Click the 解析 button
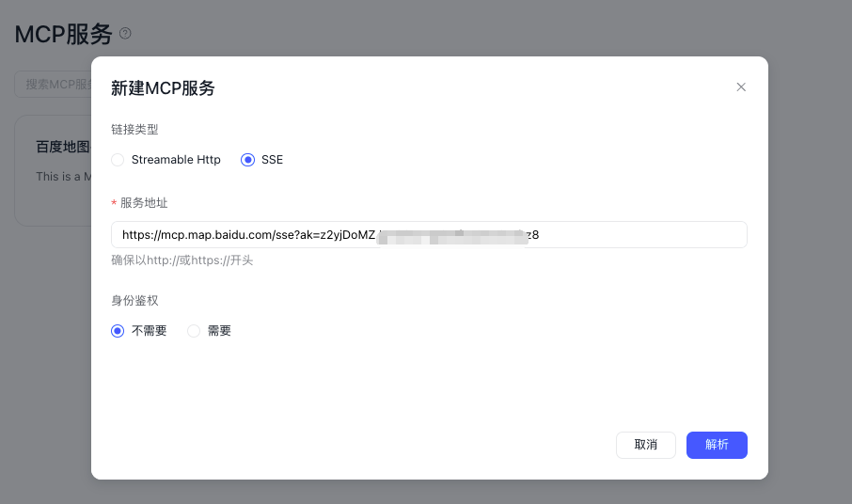852x504 pixels. tap(717, 445)
